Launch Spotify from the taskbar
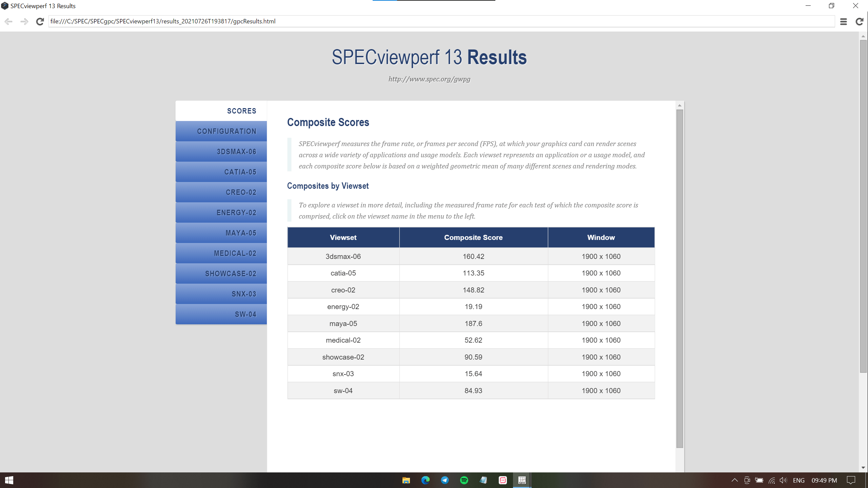This screenshot has height=488, width=868. pyautogui.click(x=464, y=480)
